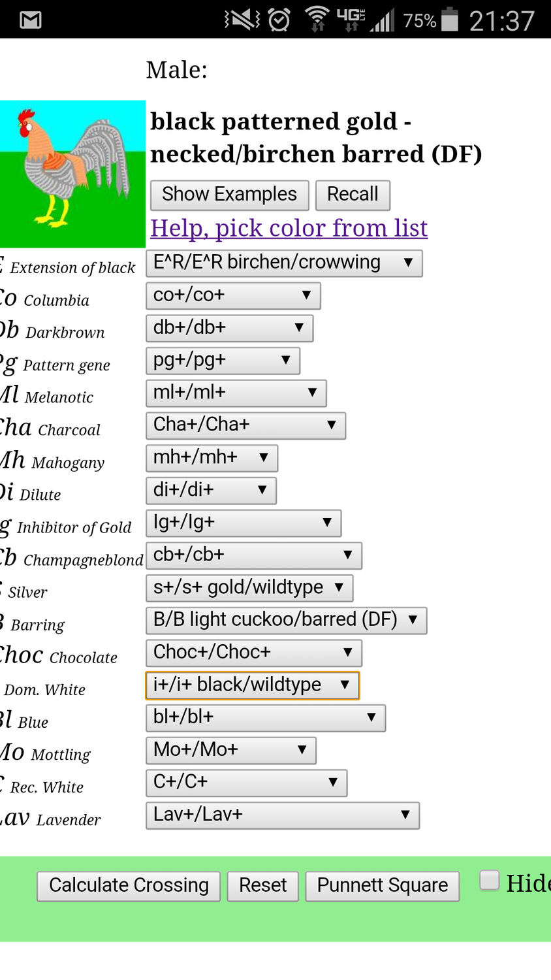Tap the mail notification icon in status bar
This screenshot has width=551, height=980.
pyautogui.click(x=31, y=20)
